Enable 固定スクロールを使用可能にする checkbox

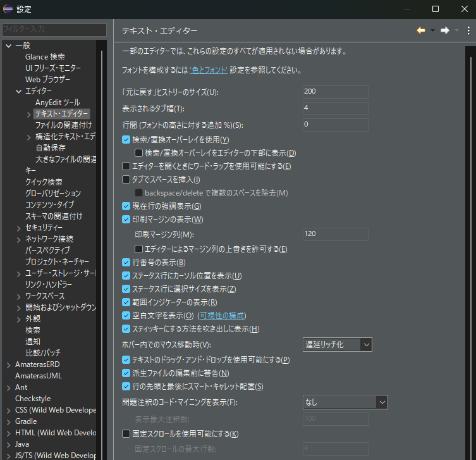pyautogui.click(x=126, y=434)
